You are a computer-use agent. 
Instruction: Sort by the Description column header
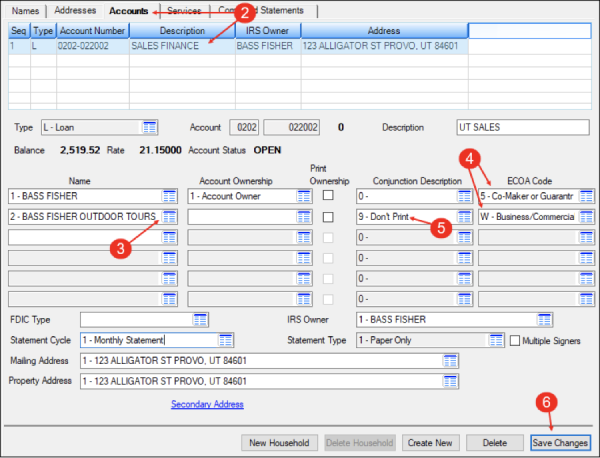point(182,31)
